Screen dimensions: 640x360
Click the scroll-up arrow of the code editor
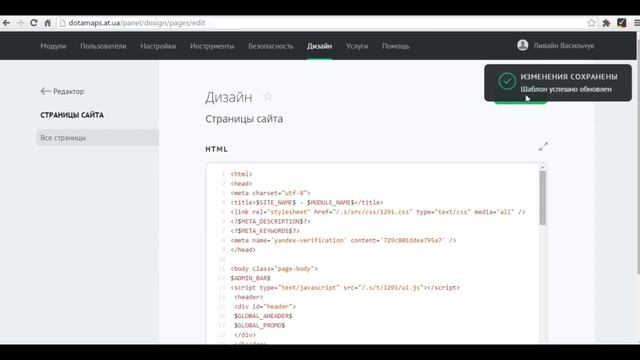pos(542,167)
